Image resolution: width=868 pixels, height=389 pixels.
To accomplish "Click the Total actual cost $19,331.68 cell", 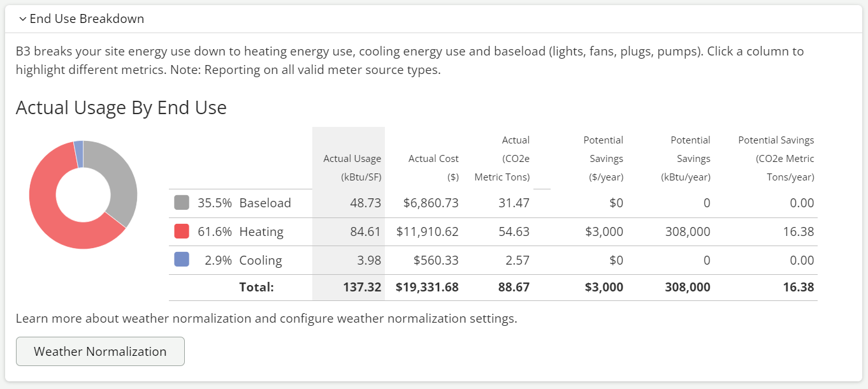I will pos(427,287).
